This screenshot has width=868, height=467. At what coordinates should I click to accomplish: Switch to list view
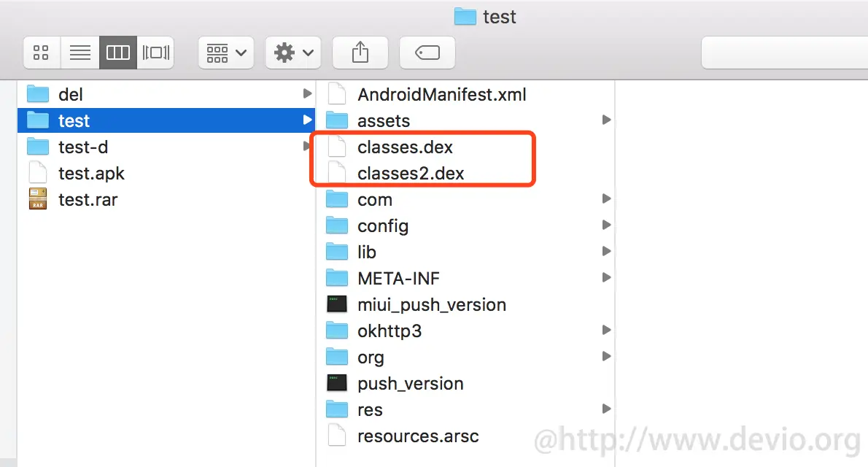[x=80, y=52]
